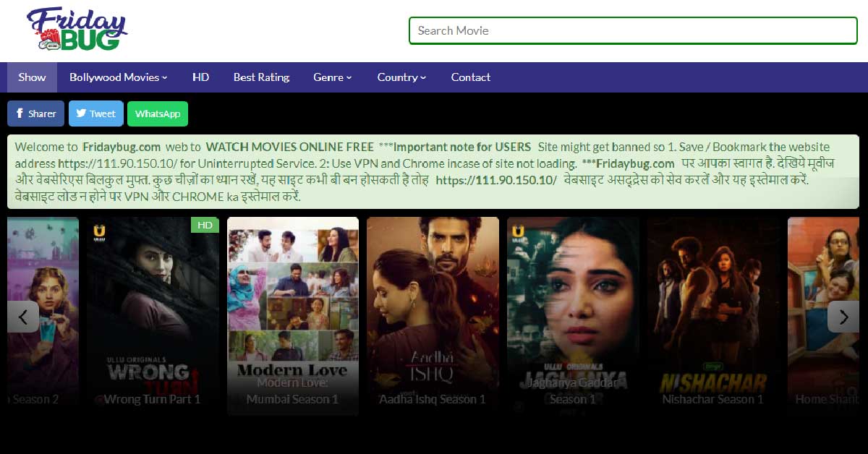The height and width of the screenshot is (454, 868).
Task: Tweet the page using the Twitter button
Action: tap(96, 113)
